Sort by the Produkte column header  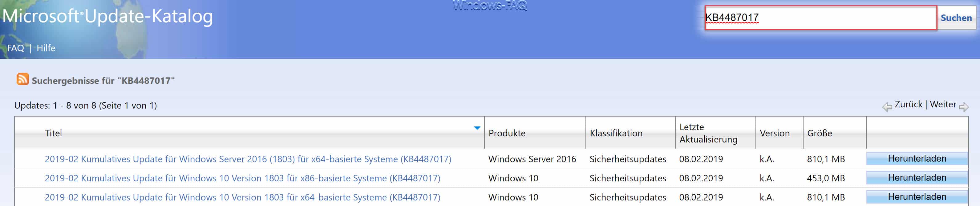(507, 133)
